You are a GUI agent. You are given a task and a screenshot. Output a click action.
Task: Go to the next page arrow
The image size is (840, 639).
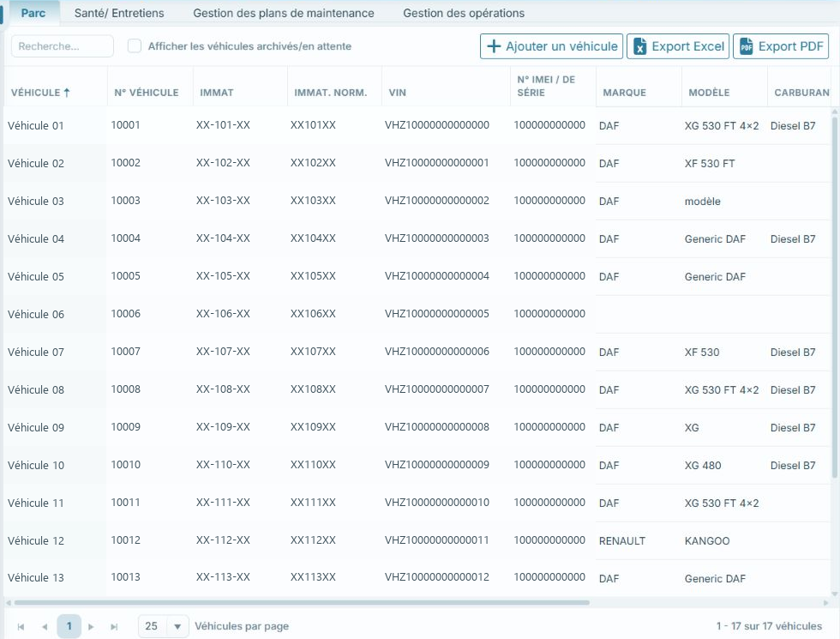coord(91,627)
